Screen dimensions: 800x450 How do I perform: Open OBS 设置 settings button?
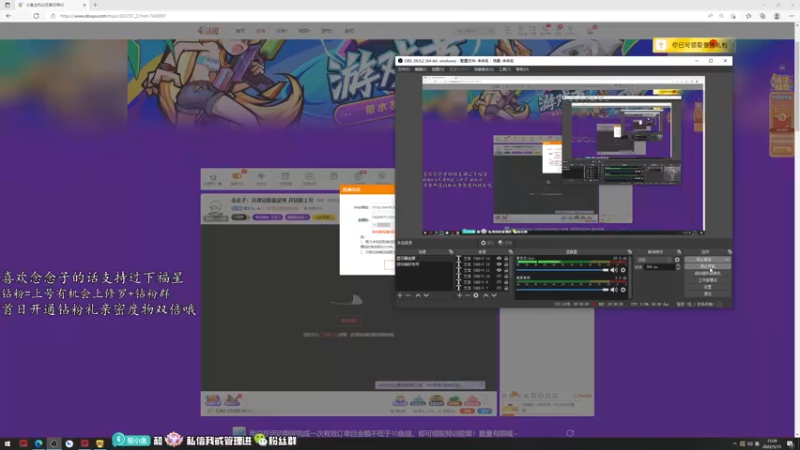click(x=708, y=287)
